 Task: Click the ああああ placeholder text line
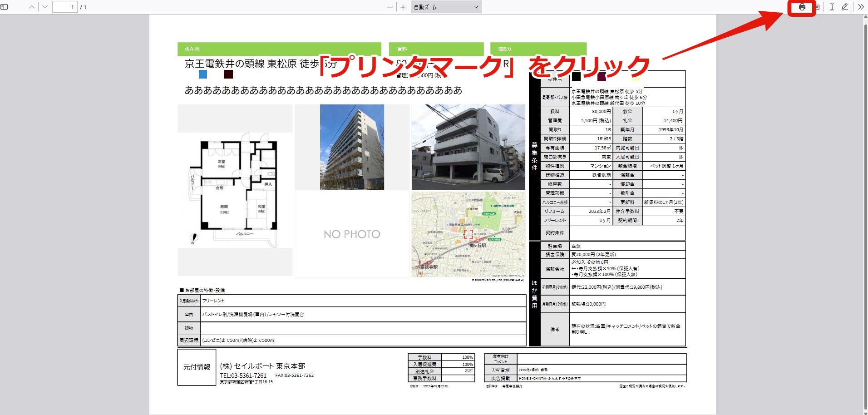coord(323,90)
